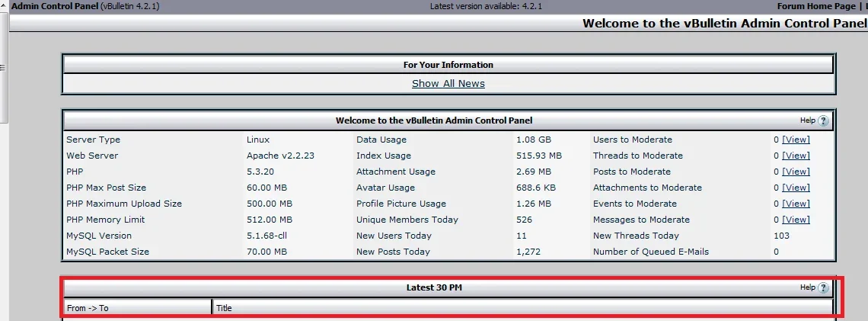868x321 pixels.
Task: Click the left scrollbar up arrow
Action: pyautogui.click(x=4, y=5)
